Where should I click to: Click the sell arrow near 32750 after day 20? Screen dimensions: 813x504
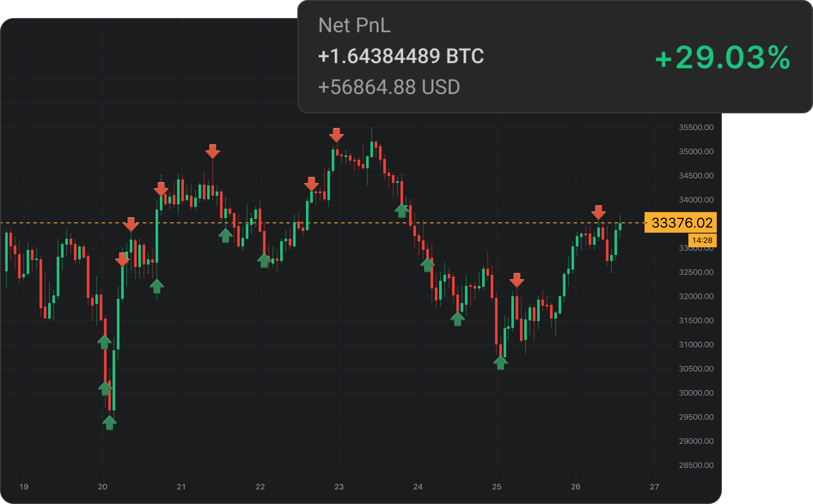[122, 259]
